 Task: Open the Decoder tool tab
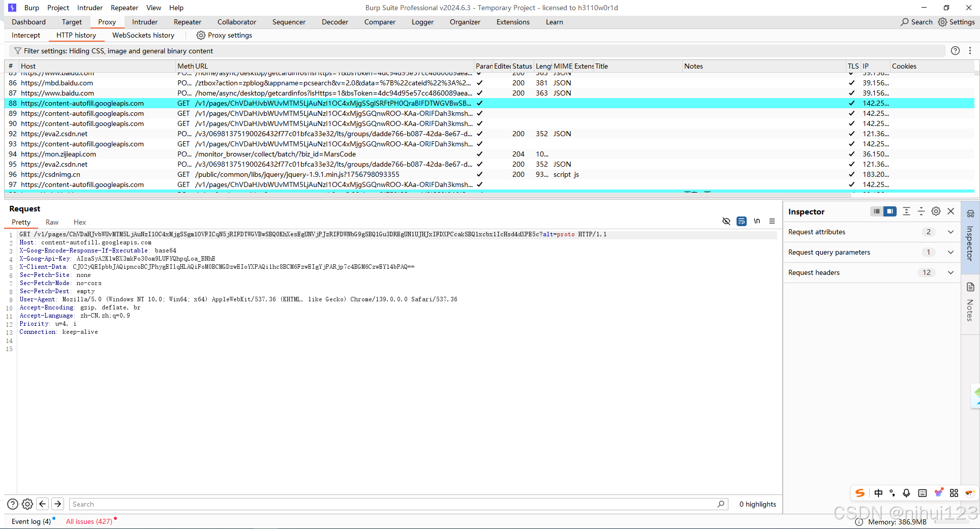335,22
